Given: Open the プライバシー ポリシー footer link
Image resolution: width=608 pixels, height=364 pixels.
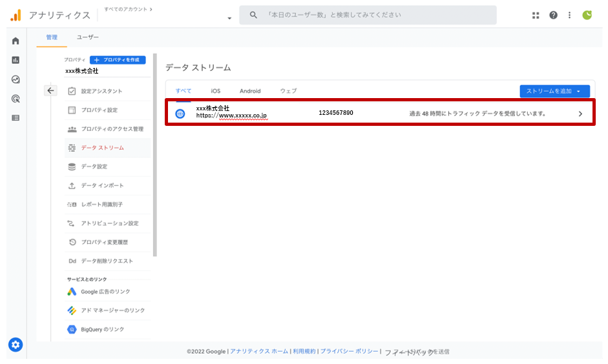Looking at the screenshot, I should click(350, 351).
